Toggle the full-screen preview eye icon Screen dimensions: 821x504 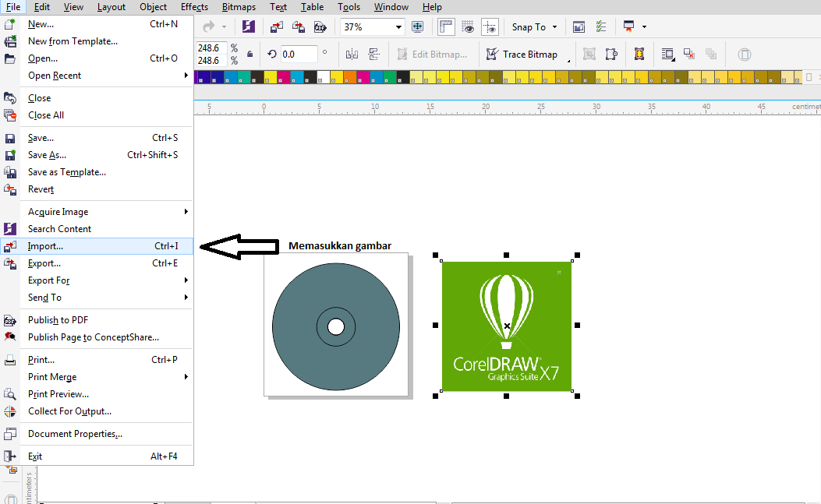467,26
